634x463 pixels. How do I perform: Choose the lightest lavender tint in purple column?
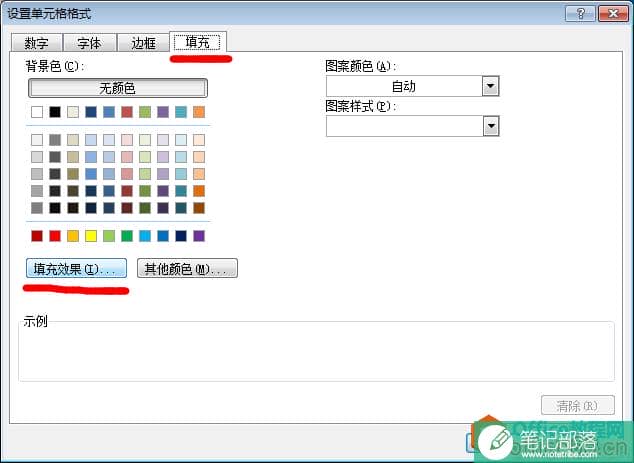(x=163, y=140)
